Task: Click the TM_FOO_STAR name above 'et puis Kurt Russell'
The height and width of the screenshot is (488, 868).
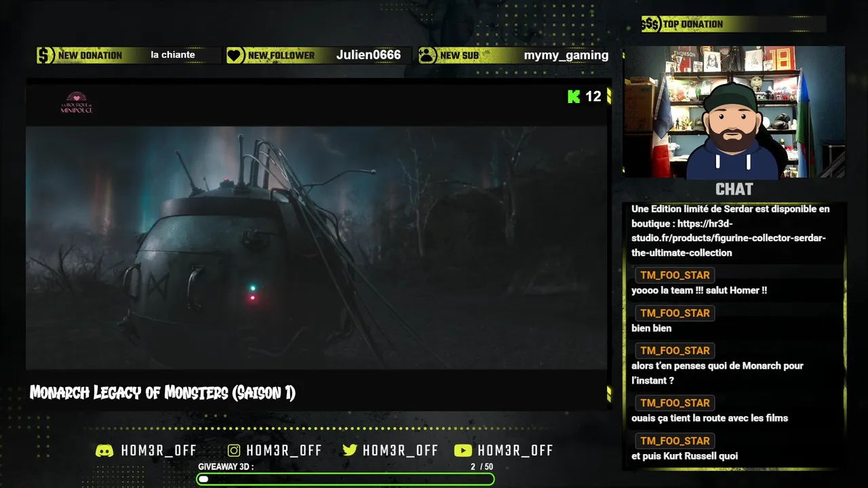Action: coord(675,441)
